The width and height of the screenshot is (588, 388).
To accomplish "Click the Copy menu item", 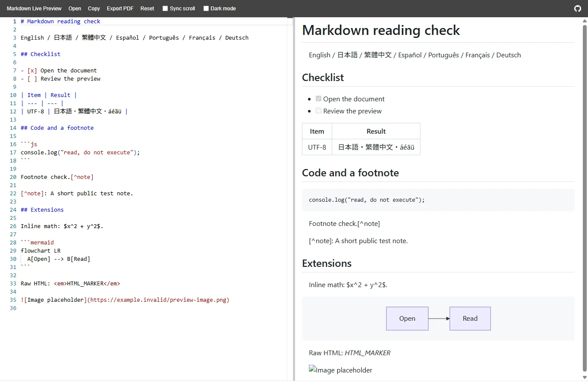I will point(94,8).
